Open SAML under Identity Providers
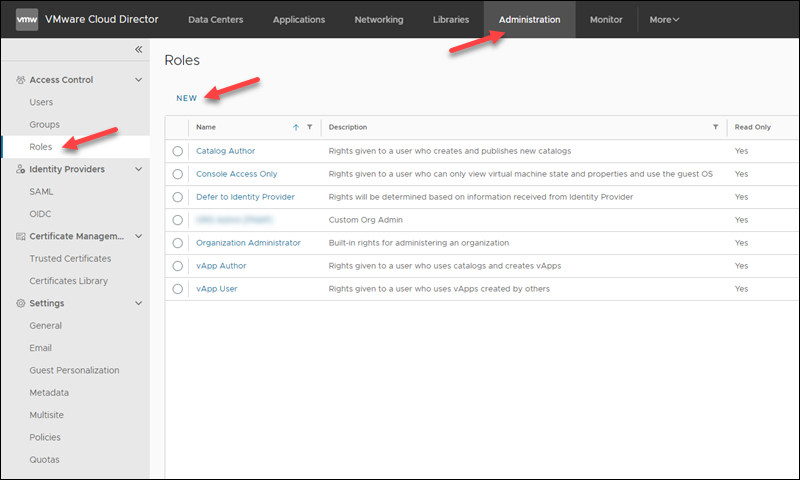This screenshot has height=480, width=800. 41,192
